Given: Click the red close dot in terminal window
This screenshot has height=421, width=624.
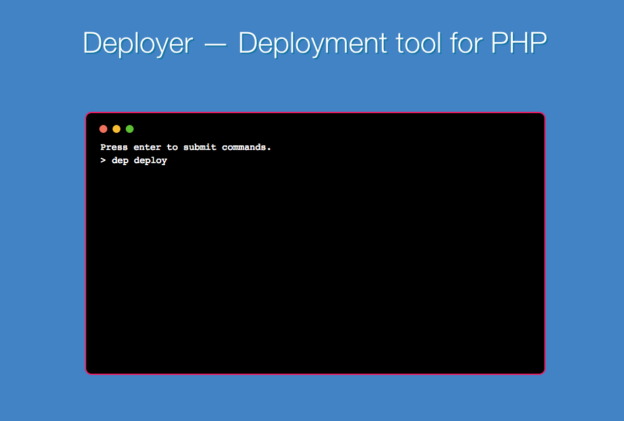Looking at the screenshot, I should [103, 129].
